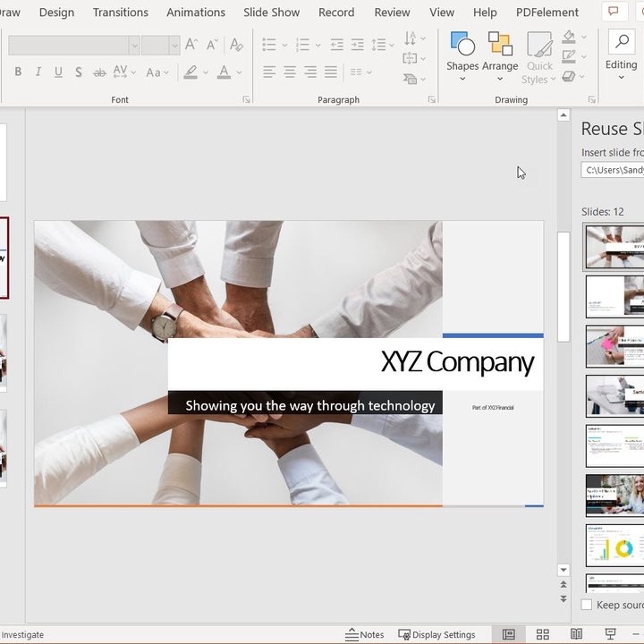The width and height of the screenshot is (644, 644).
Task: Click the Insert slide from path field
Action: (613, 170)
